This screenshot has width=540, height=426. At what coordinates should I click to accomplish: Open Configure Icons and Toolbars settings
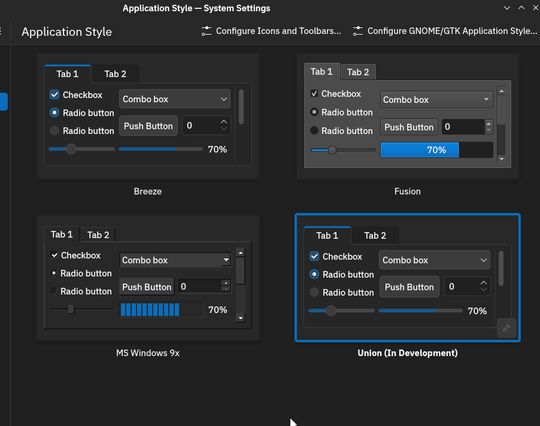[x=271, y=31]
